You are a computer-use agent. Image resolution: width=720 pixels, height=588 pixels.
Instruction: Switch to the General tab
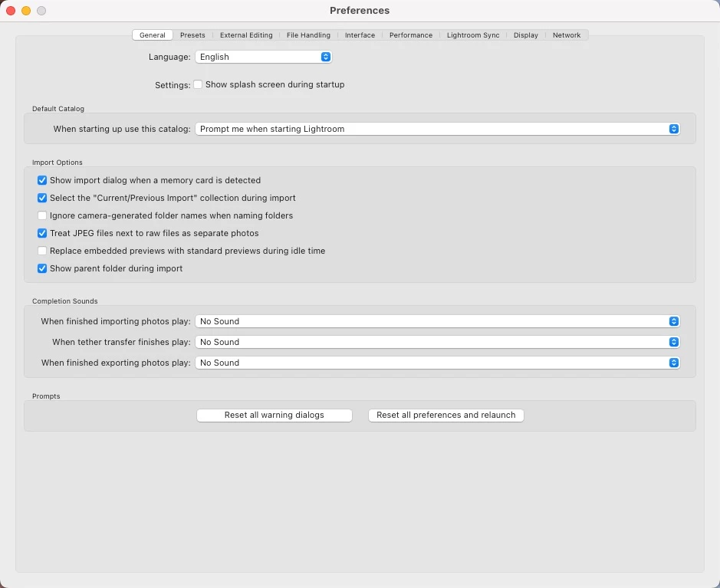(x=152, y=35)
